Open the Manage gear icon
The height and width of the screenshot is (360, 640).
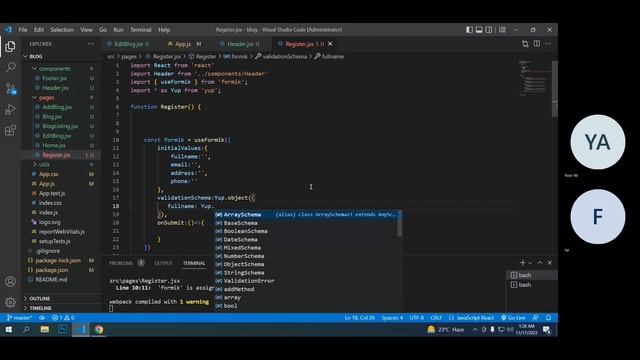coord(10,302)
